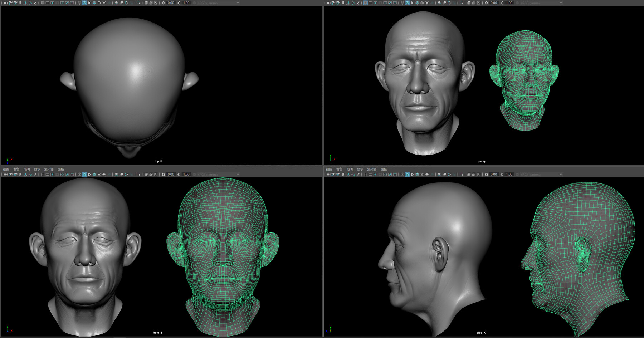Click the film gate icon in the persp toolbar

click(370, 3)
